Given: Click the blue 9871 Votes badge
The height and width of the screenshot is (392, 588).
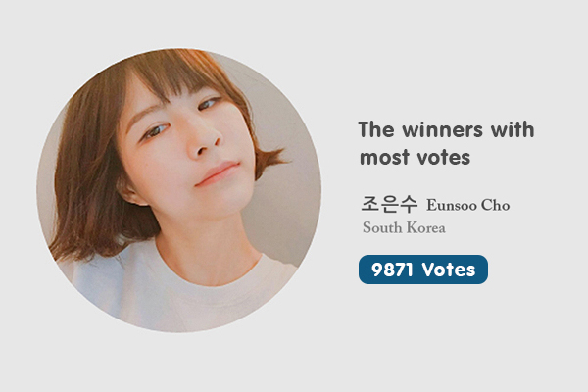Looking at the screenshot, I should (423, 269).
